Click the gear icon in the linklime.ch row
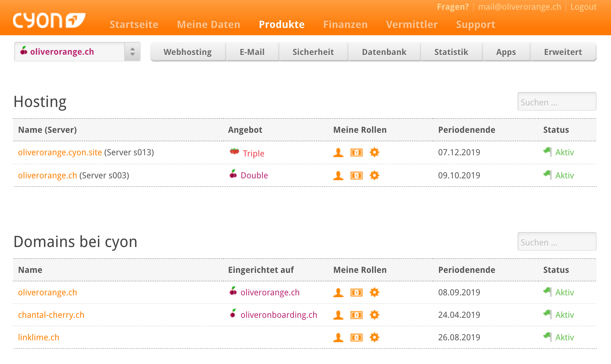Image resolution: width=611 pixels, height=364 pixels. (x=374, y=338)
